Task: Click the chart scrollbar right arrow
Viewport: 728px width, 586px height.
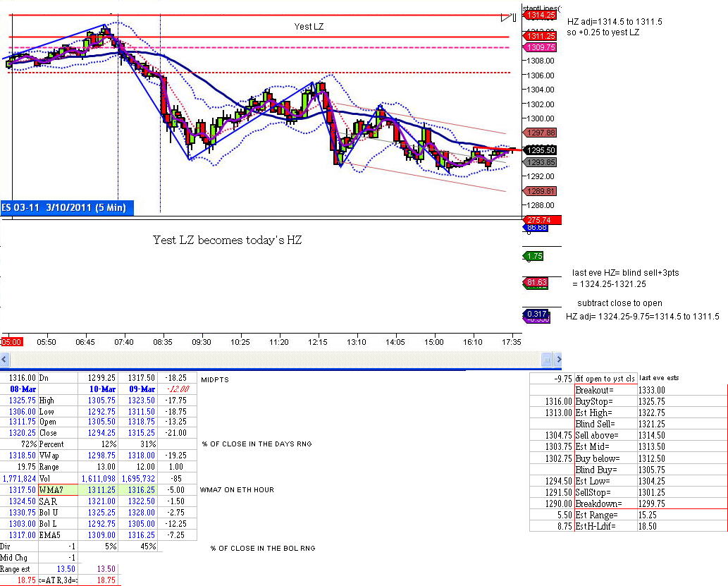Action: pos(558,359)
